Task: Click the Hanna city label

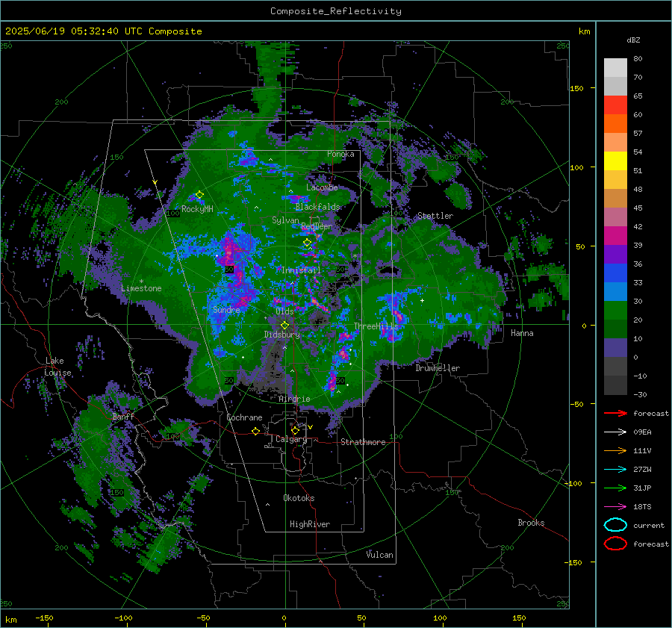Action: coord(522,333)
